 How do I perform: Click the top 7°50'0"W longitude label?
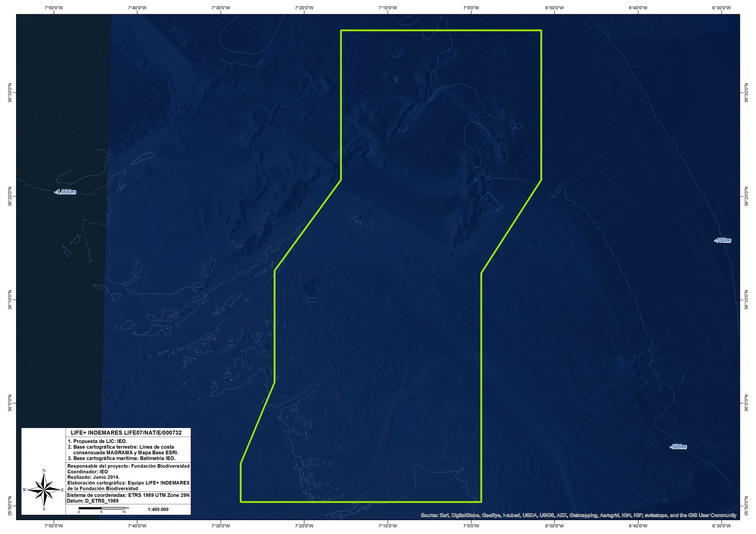point(54,8)
